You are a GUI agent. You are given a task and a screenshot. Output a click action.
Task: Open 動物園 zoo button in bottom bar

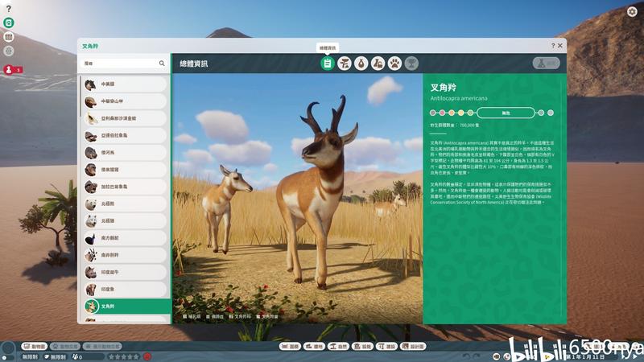point(35,347)
